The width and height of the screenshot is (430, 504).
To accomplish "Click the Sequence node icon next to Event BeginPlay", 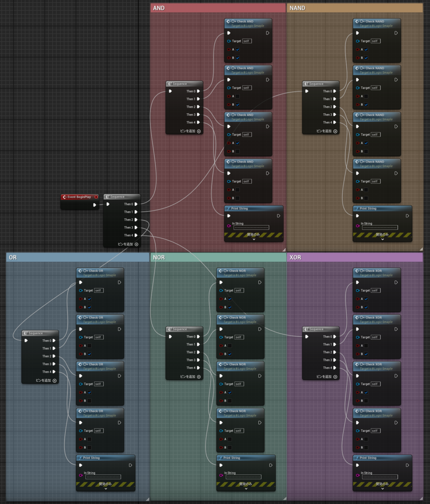I will pyautogui.click(x=108, y=197).
